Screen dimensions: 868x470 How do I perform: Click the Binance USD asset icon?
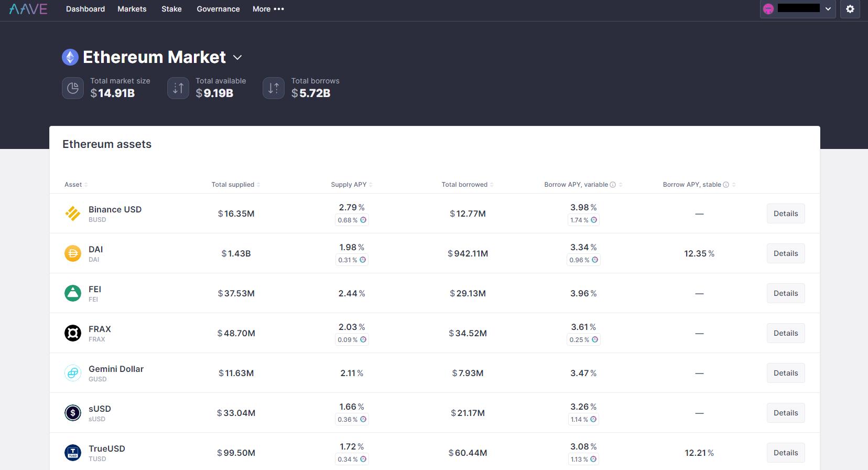73,213
